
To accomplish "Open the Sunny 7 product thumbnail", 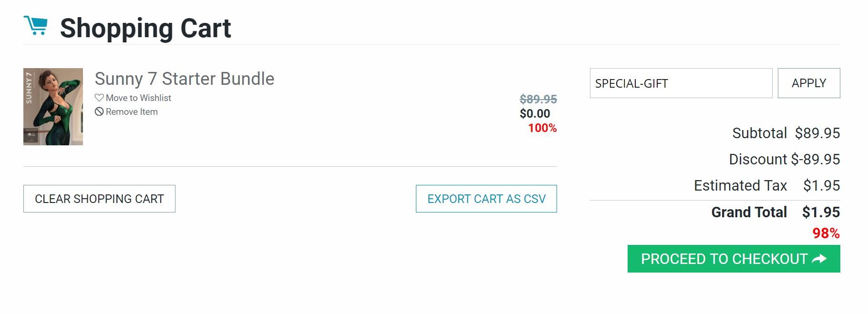I will [x=53, y=107].
